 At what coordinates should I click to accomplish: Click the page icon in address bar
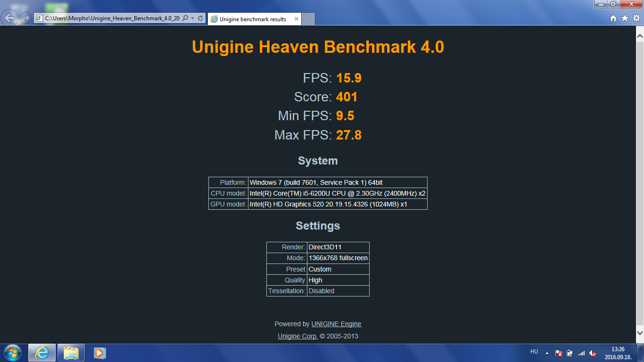39,18
